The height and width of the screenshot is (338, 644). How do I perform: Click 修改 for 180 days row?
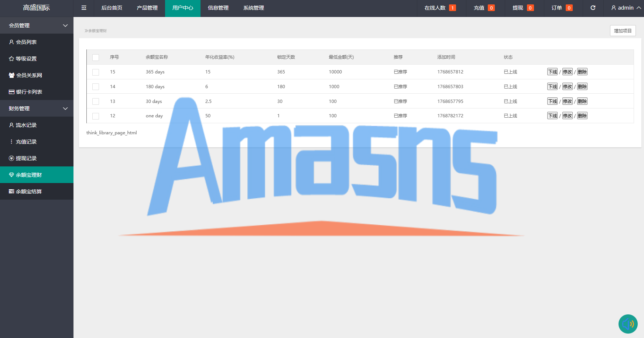568,87
